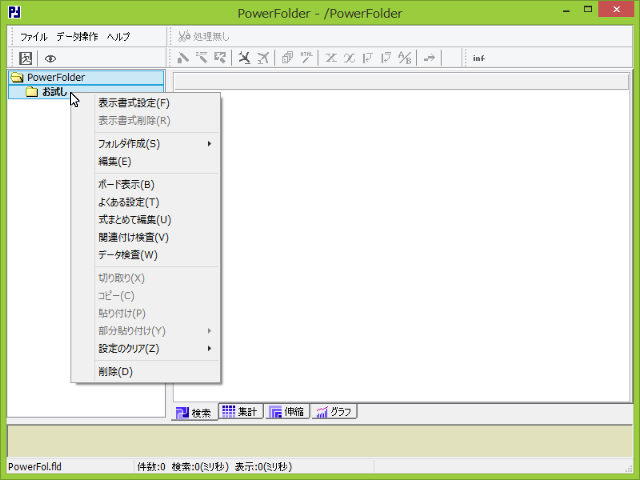Click the return-arrow icon with top bar
640x480 pixels.
[386, 58]
